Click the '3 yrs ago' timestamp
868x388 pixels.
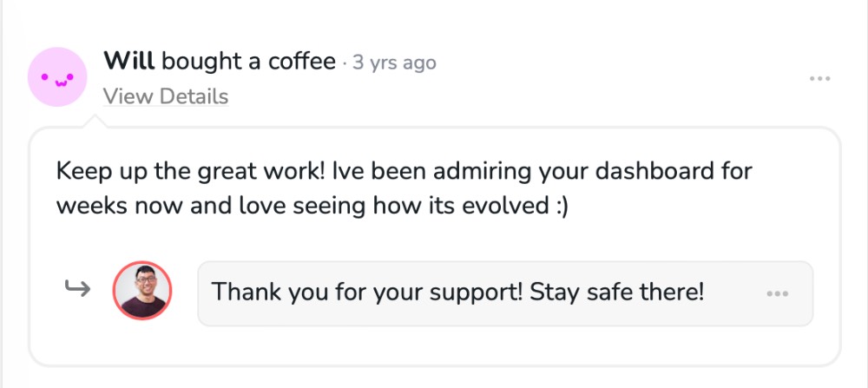395,63
